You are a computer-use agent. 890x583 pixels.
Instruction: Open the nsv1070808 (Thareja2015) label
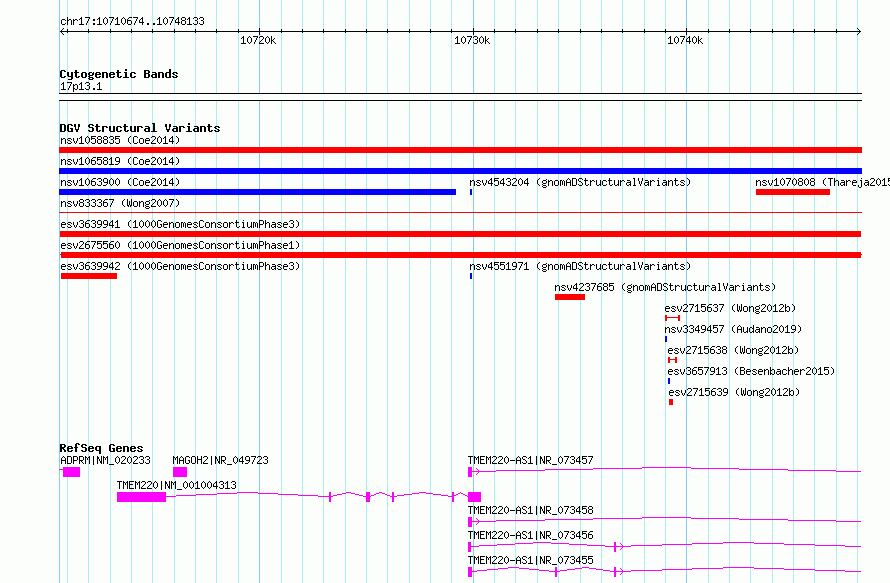pos(822,182)
